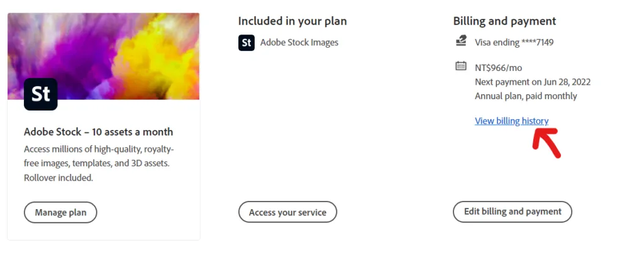This screenshot has width=644, height=253.
Task: Click the payment card icon
Action: [461, 41]
